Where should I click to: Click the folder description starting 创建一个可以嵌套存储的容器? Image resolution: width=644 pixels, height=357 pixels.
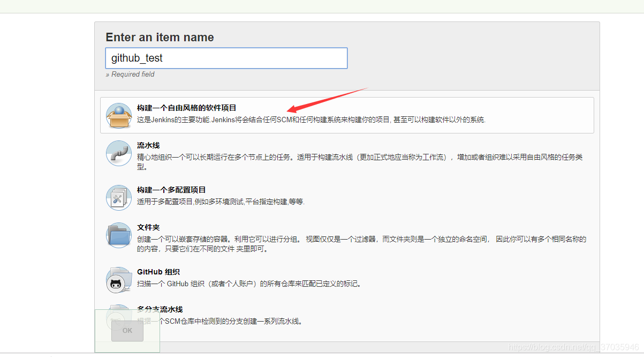361,244
